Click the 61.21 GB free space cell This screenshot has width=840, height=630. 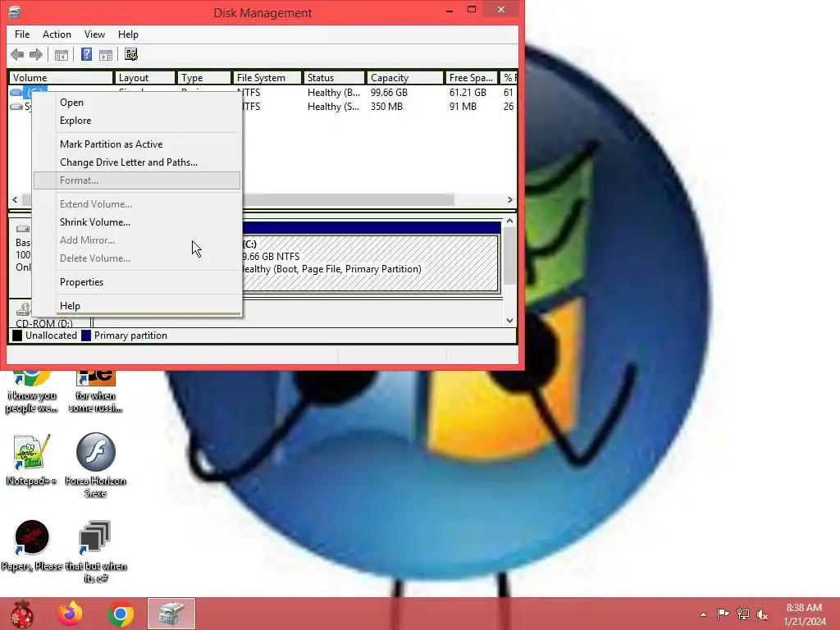468,93
